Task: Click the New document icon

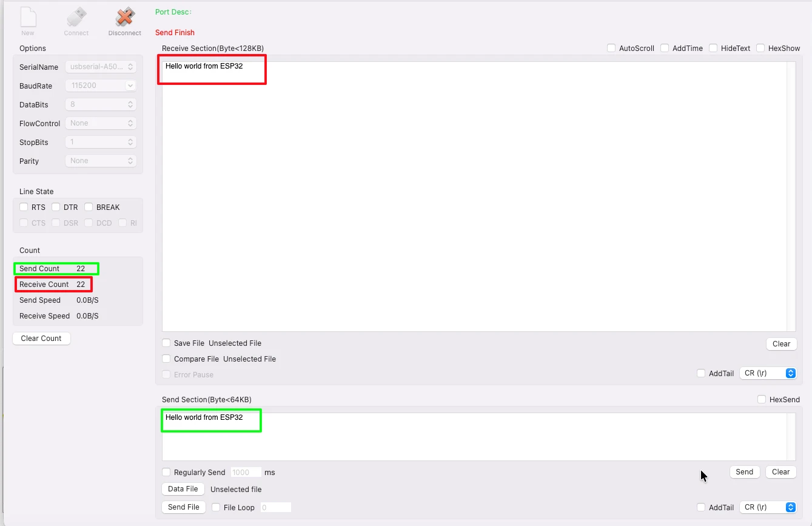Action: [28, 18]
